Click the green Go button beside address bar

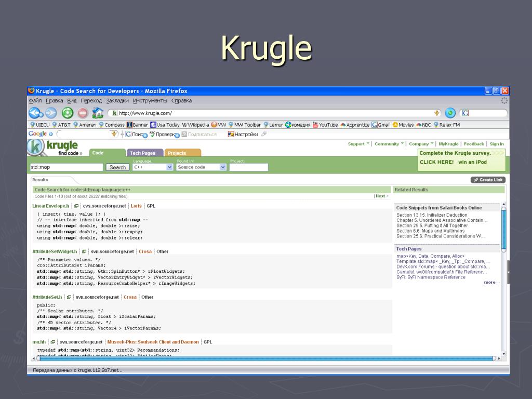click(450, 113)
